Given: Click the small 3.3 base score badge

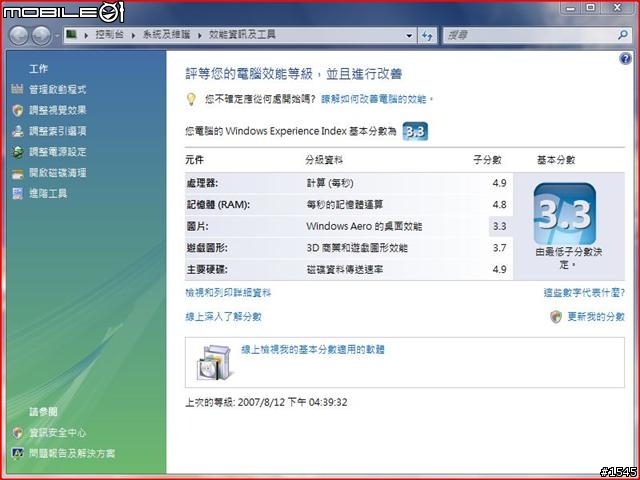Looking at the screenshot, I should point(415,131).
